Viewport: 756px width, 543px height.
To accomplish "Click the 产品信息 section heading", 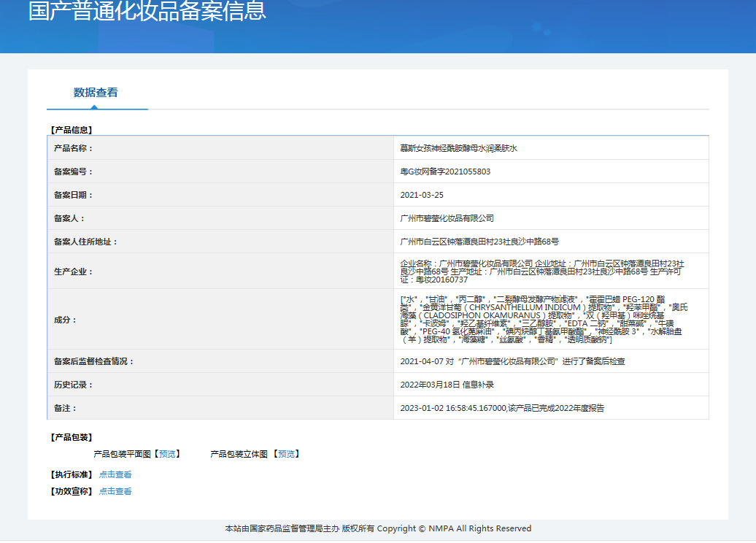I will point(72,130).
